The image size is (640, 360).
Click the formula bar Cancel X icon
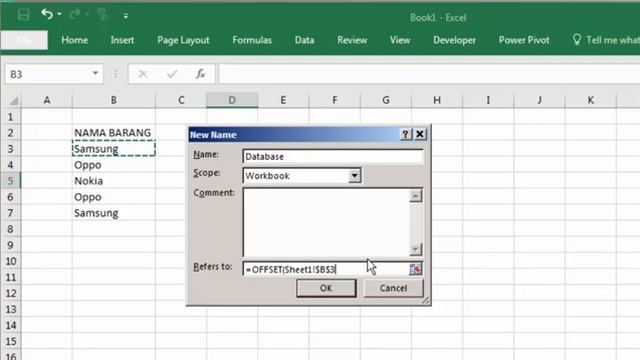pyautogui.click(x=143, y=74)
